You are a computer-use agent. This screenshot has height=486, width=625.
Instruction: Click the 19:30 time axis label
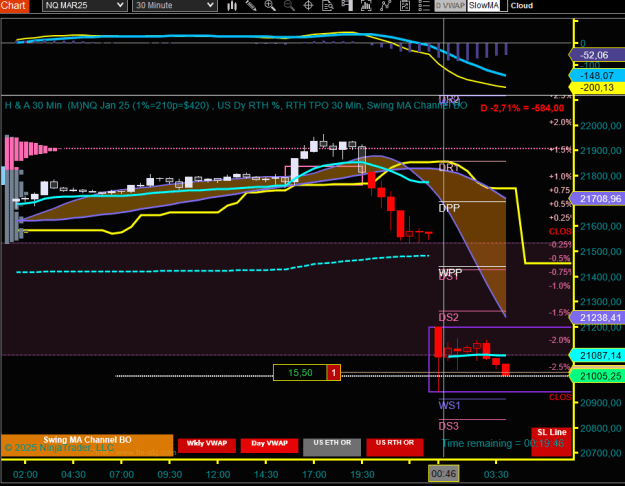point(362,474)
